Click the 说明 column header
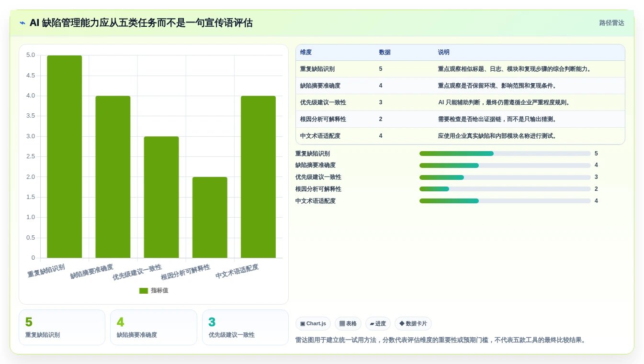644x364 pixels. click(x=444, y=53)
